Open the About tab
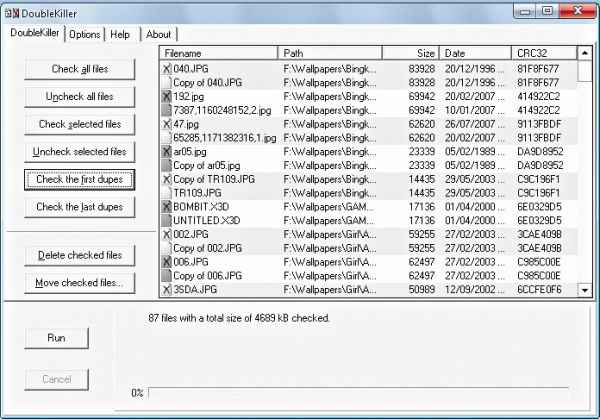600x419 pixels. point(158,34)
